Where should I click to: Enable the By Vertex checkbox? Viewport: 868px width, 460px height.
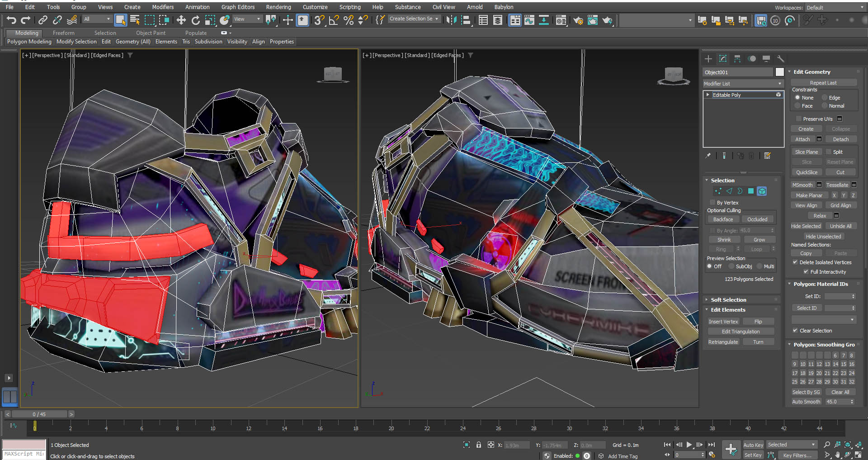713,203
